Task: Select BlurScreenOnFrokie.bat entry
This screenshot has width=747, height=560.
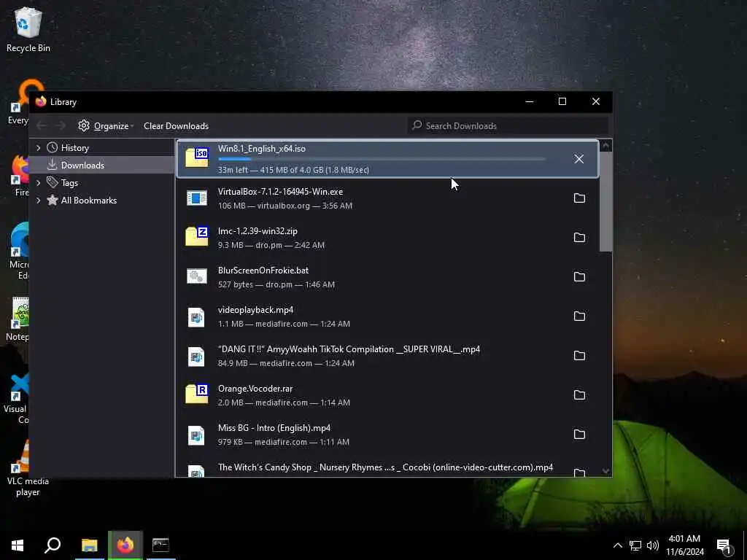Action: 387,276
